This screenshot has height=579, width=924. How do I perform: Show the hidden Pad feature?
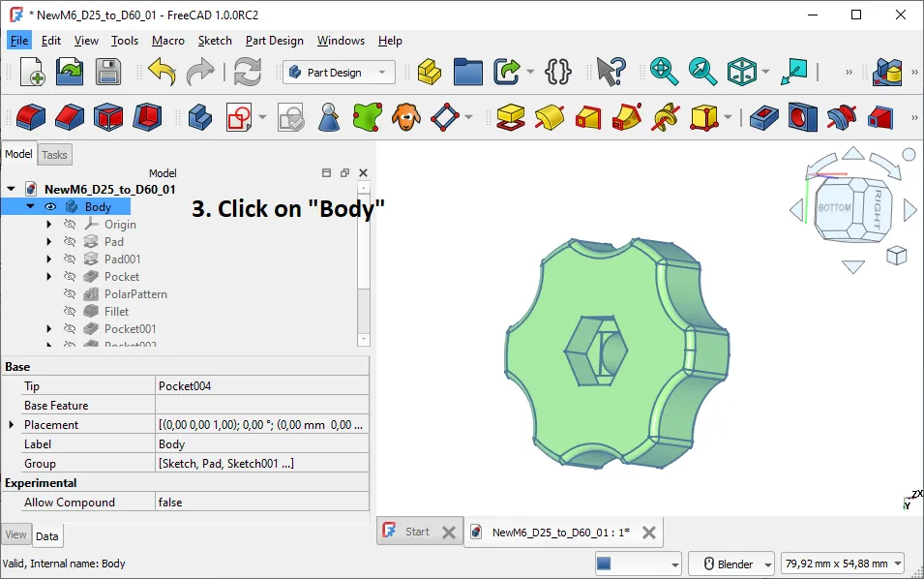(x=70, y=242)
